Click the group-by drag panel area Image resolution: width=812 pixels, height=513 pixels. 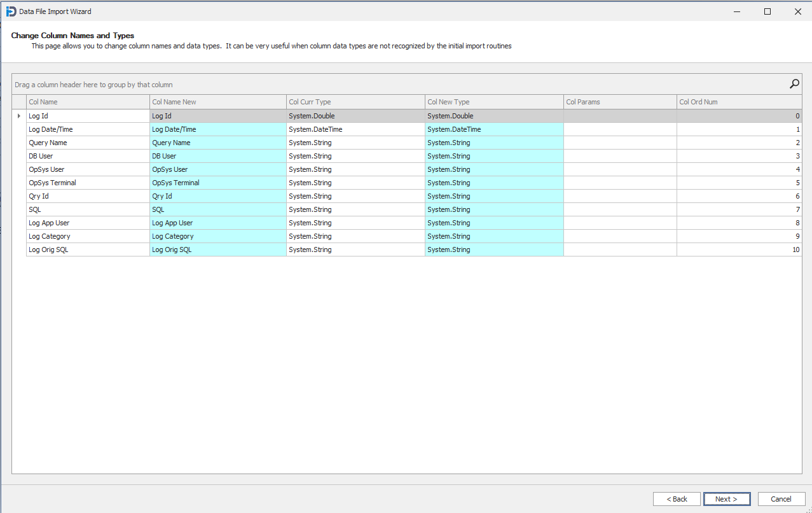[382, 85]
